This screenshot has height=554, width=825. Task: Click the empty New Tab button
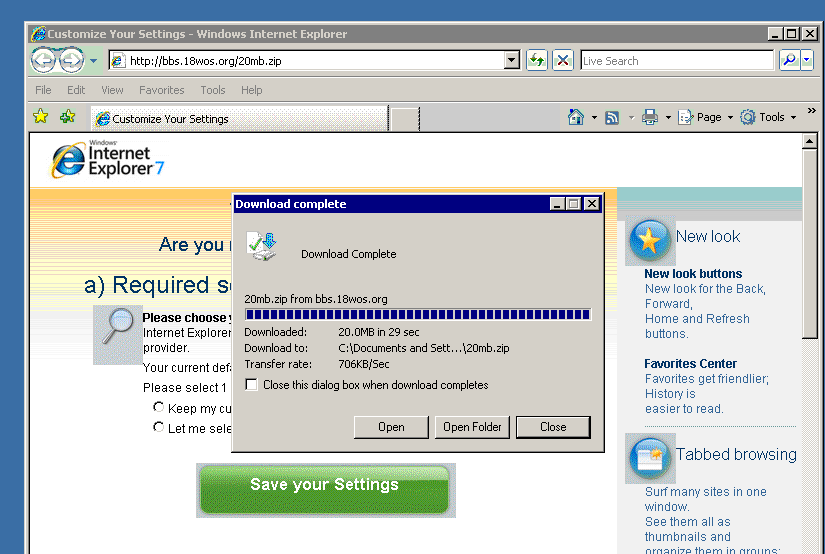click(x=405, y=119)
